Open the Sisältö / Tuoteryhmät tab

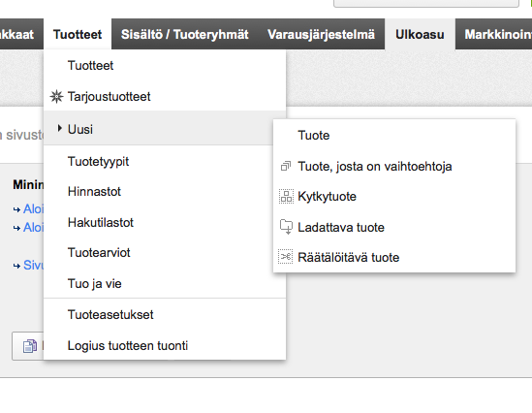(184, 34)
